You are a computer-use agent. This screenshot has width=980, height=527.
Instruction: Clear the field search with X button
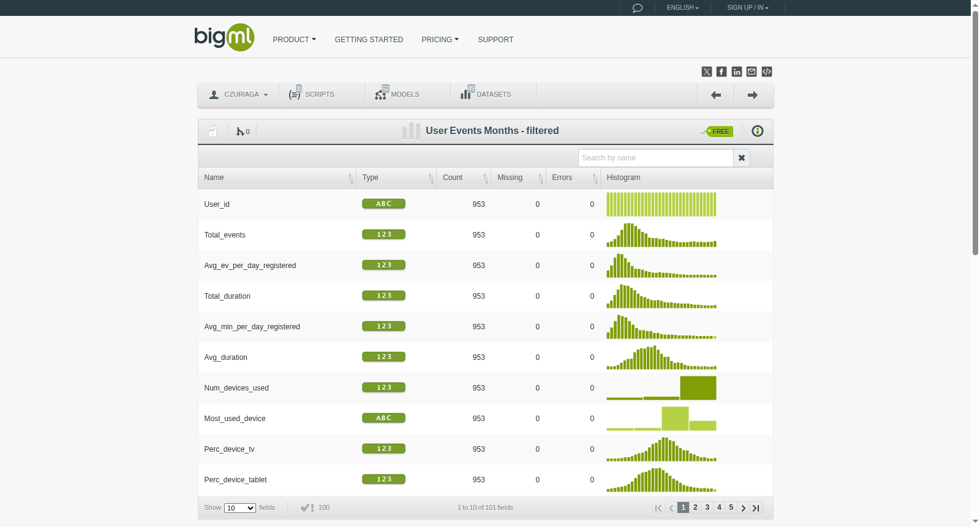point(742,158)
